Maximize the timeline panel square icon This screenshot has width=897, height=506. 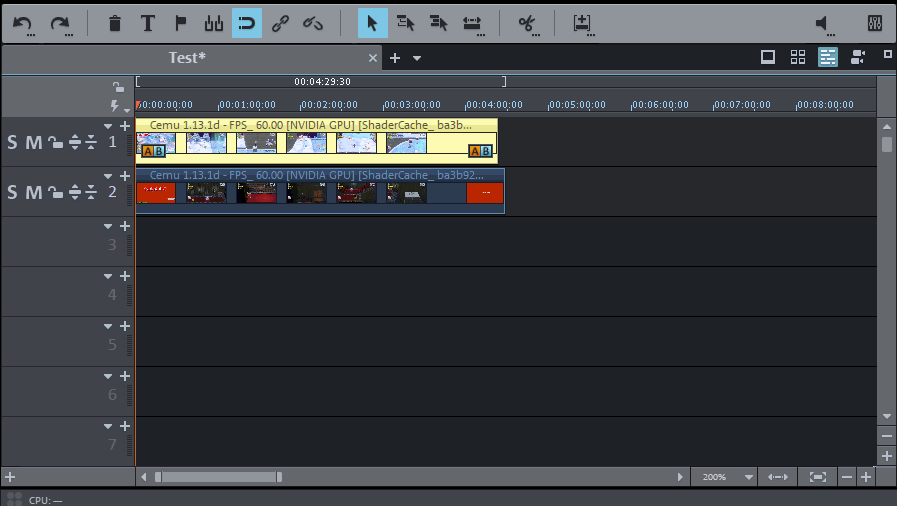(888, 54)
